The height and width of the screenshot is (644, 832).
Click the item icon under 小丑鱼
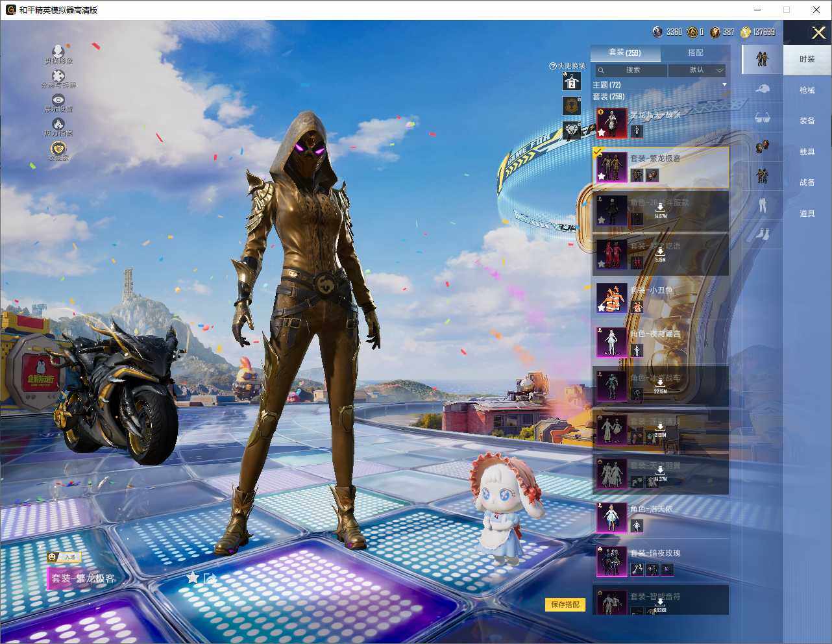(637, 306)
